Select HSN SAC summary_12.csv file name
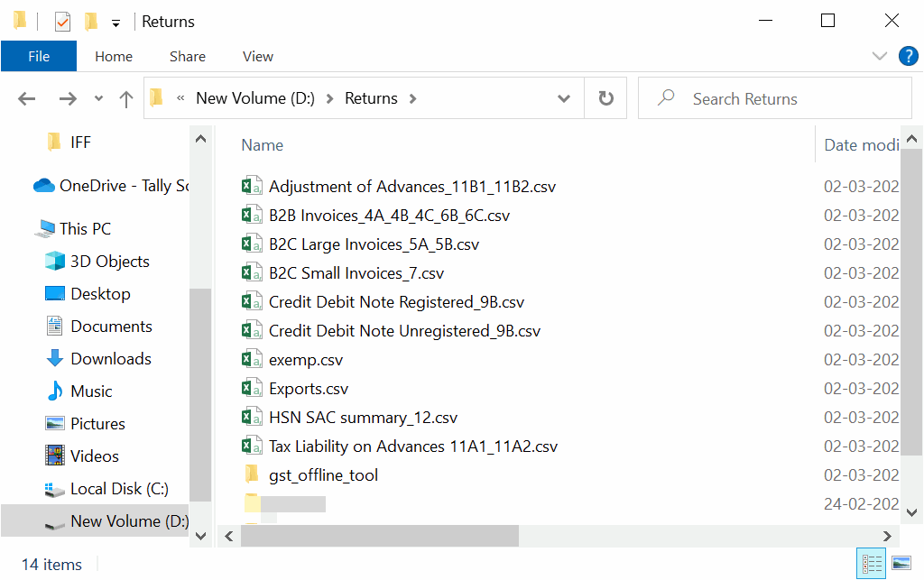The width and height of the screenshot is (924, 580). pyautogui.click(x=363, y=418)
